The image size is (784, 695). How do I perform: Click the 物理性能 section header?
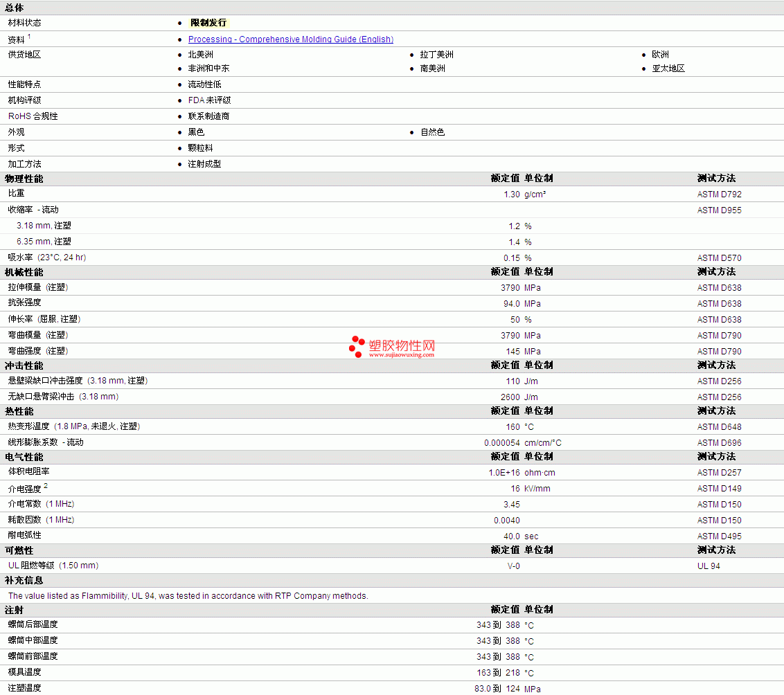tap(24, 179)
